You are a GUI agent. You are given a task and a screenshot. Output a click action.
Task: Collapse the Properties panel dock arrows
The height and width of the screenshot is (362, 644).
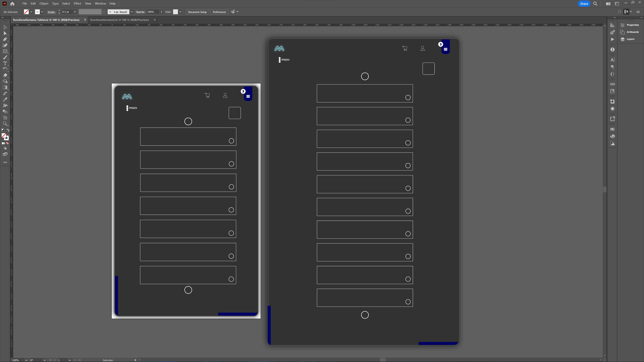tap(641, 17)
